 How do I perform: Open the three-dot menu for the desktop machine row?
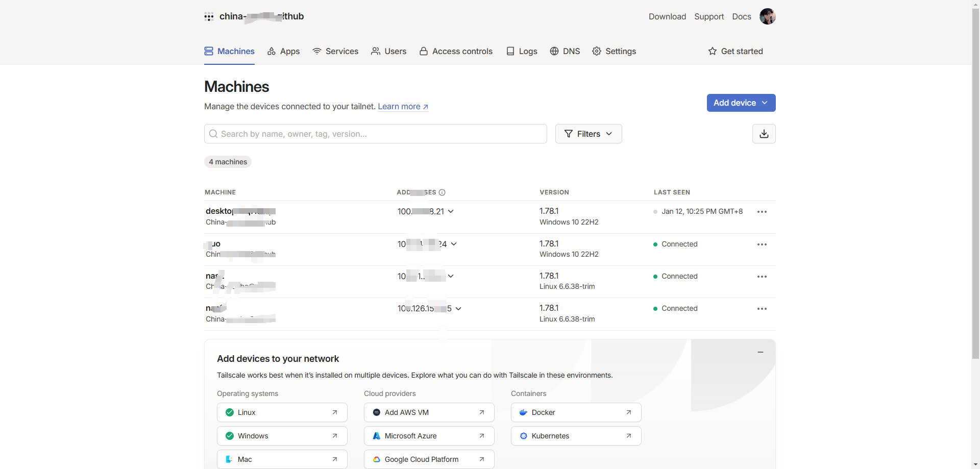tap(762, 212)
